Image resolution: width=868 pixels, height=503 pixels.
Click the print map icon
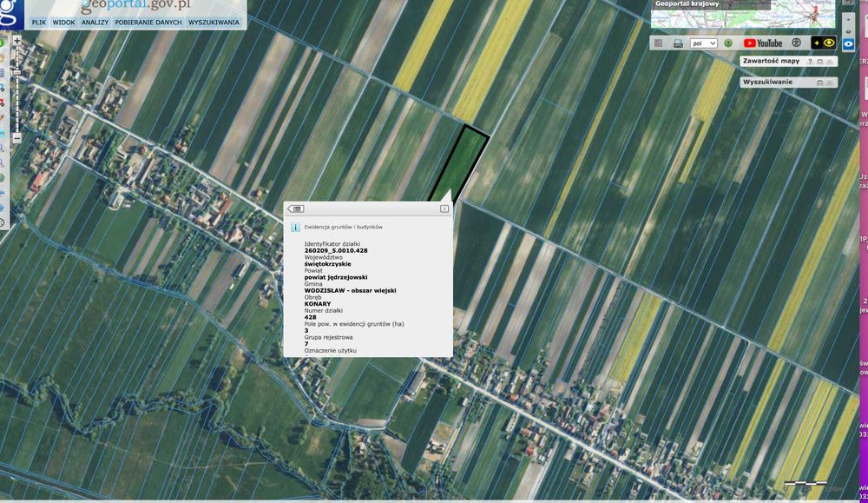coord(678,43)
